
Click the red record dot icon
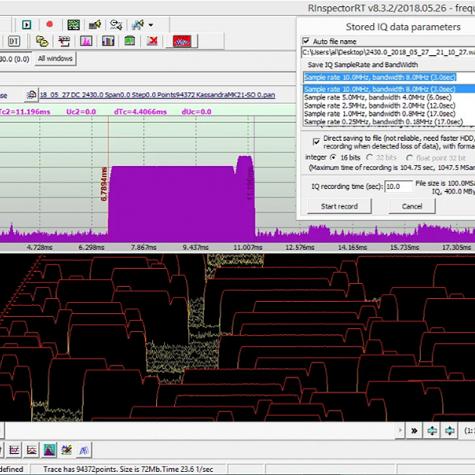50,24
